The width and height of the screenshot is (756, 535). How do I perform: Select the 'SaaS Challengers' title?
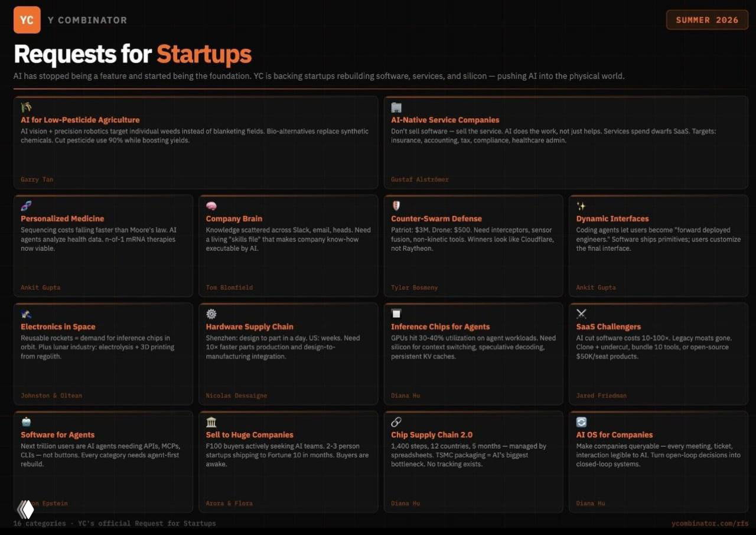pyautogui.click(x=608, y=327)
